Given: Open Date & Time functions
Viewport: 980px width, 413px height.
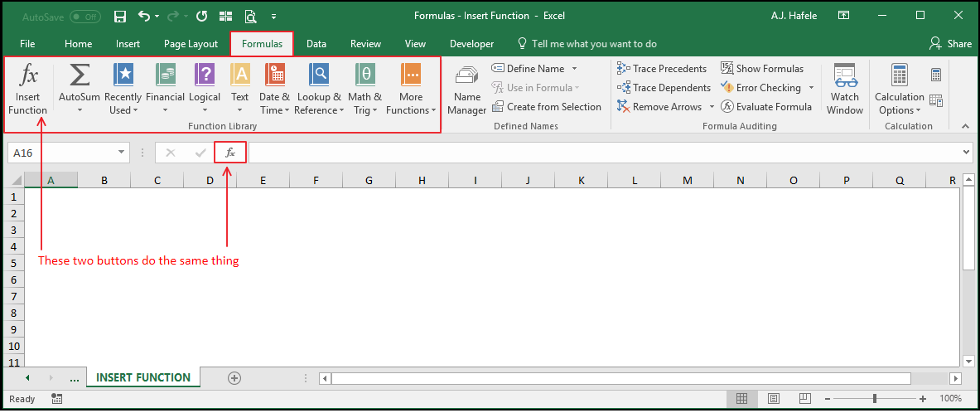Looking at the screenshot, I should point(274,90).
